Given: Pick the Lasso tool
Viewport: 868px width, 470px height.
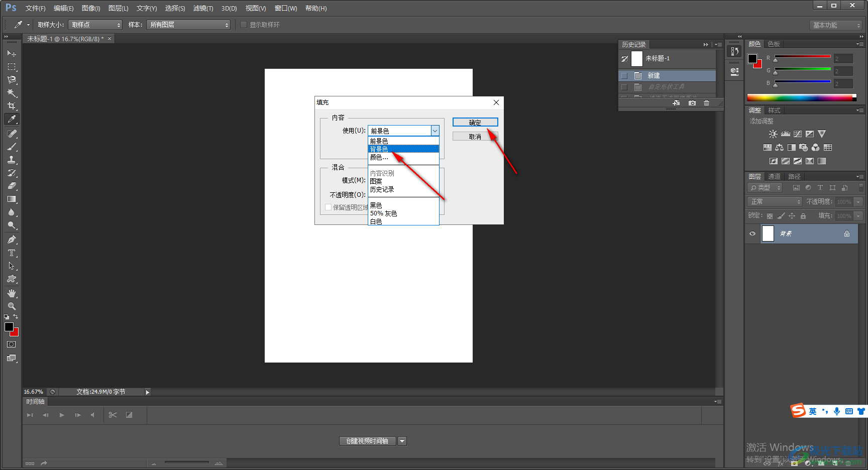Looking at the screenshot, I should point(12,80).
